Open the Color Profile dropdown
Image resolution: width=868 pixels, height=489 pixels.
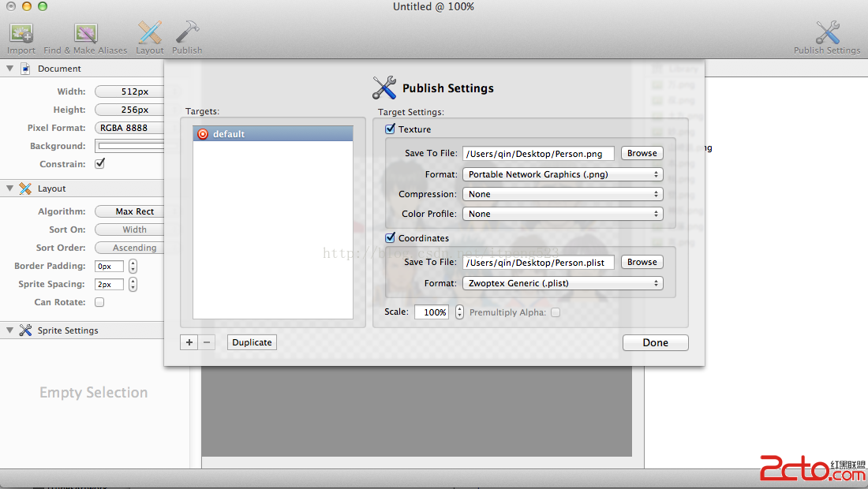coord(563,214)
